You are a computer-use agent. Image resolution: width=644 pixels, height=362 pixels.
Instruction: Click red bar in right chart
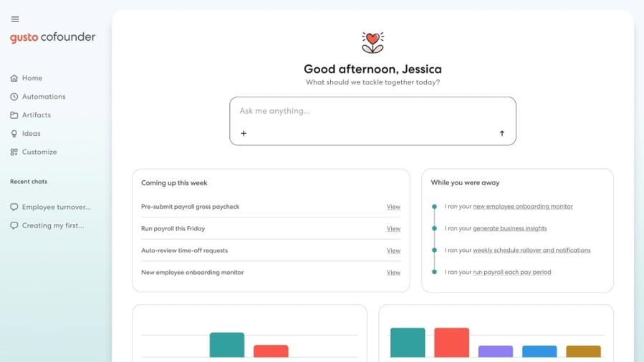452,343
